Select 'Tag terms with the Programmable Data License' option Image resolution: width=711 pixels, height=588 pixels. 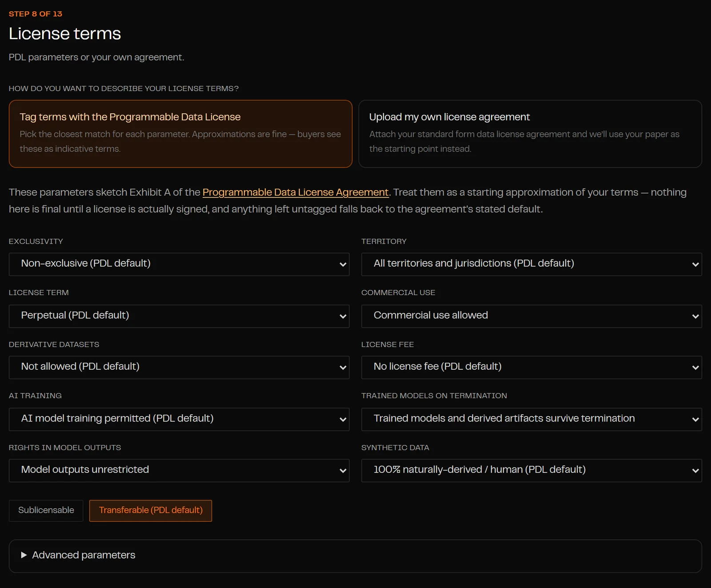click(x=180, y=134)
